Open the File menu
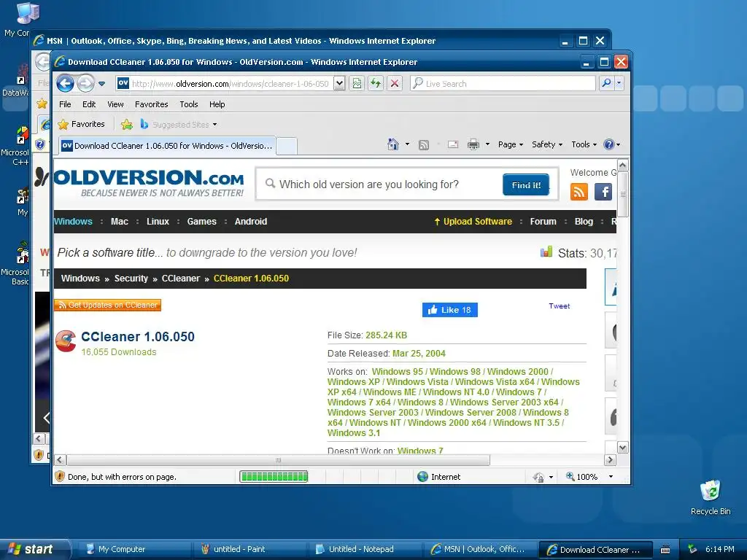This screenshot has width=747, height=560. tap(65, 104)
